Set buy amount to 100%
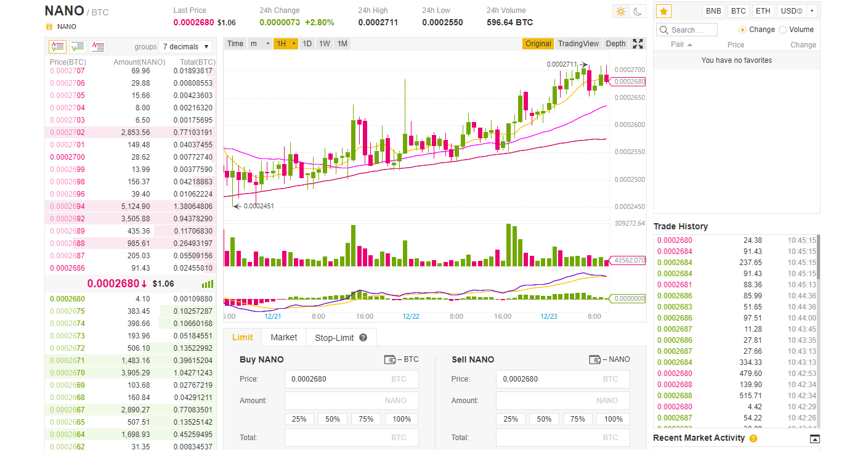The width and height of the screenshot is (868, 450). (402, 419)
